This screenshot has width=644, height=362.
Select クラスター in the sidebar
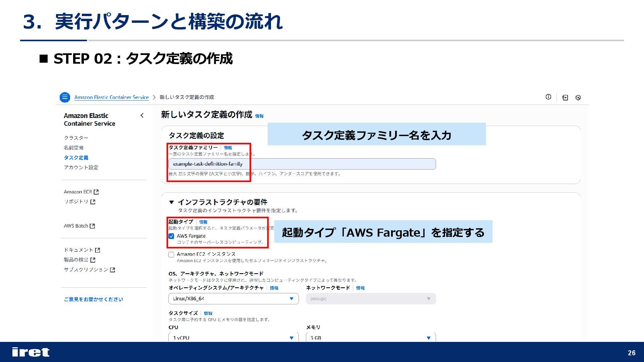pyautogui.click(x=76, y=138)
